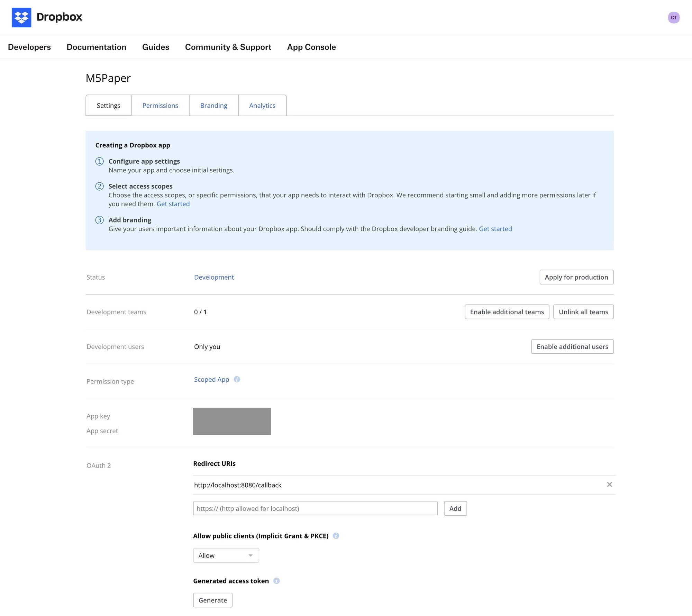Open the Development status link

tap(214, 277)
